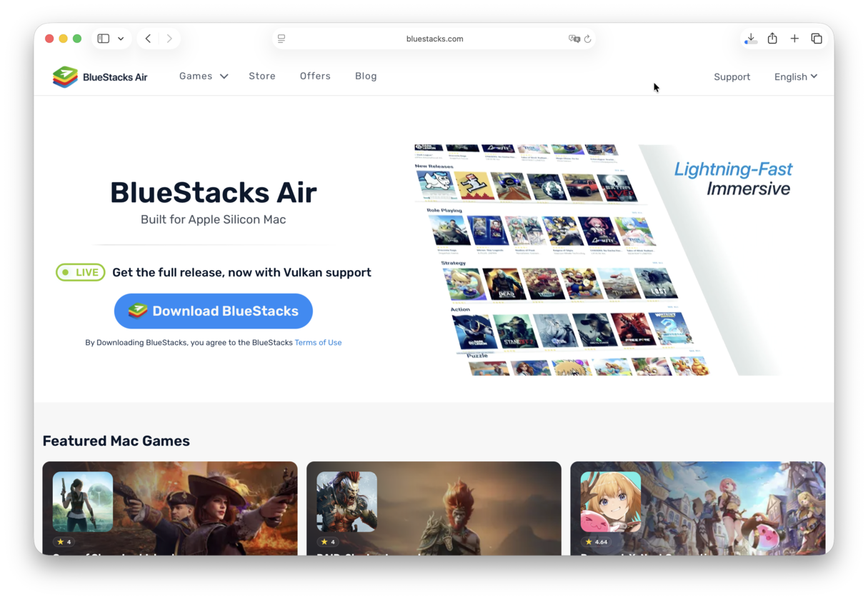Open the Offers page
Image resolution: width=868 pixels, height=600 pixels.
click(x=315, y=76)
